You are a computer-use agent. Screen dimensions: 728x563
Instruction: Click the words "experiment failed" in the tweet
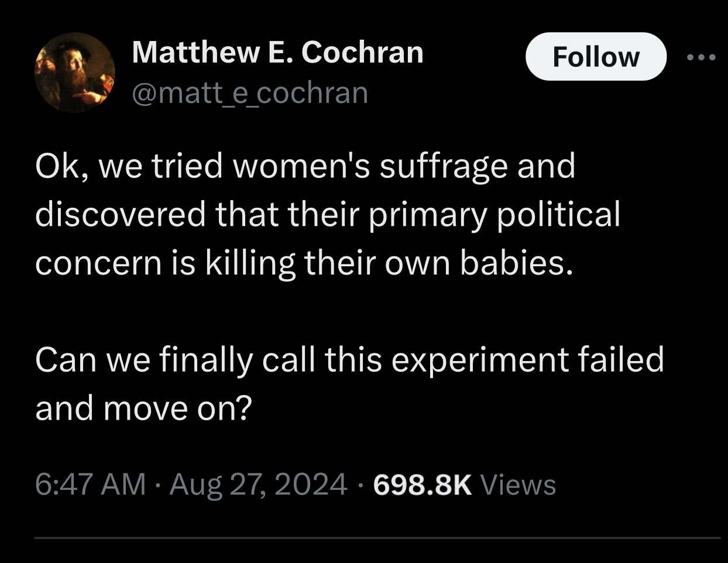point(527,359)
